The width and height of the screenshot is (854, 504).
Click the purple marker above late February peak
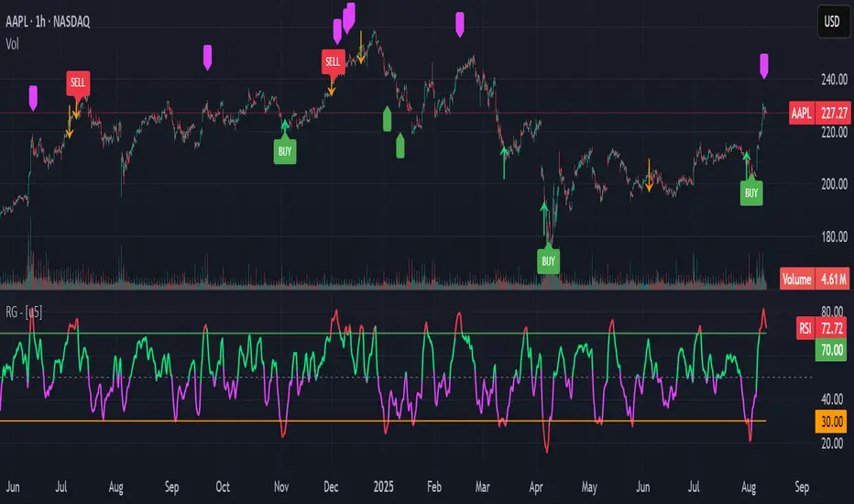pyautogui.click(x=460, y=25)
